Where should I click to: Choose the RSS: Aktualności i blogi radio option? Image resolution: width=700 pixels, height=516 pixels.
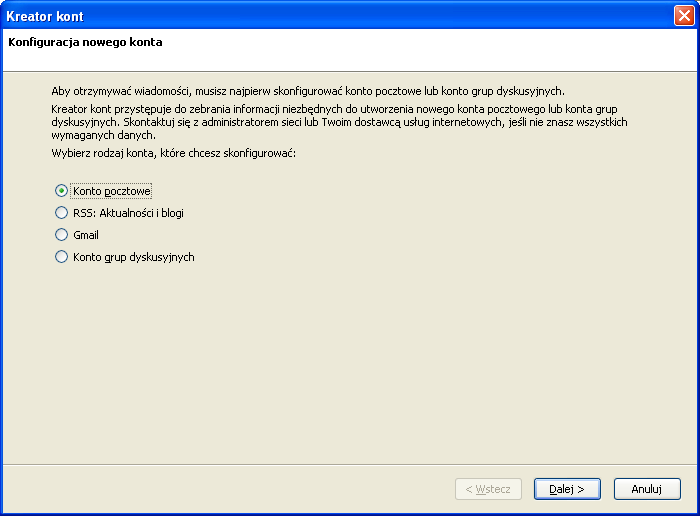pos(62,213)
